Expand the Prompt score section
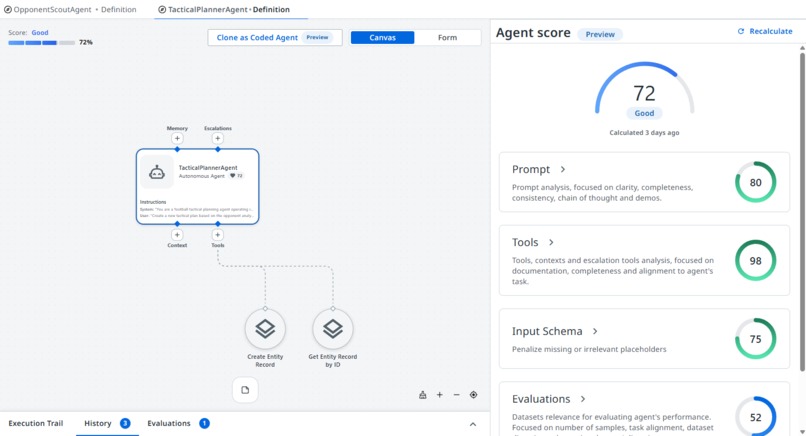 click(563, 169)
